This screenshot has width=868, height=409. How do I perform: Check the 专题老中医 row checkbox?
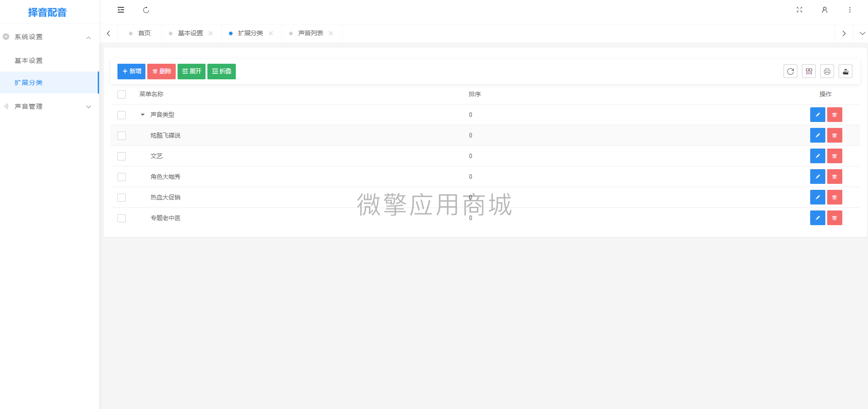pyautogui.click(x=122, y=218)
